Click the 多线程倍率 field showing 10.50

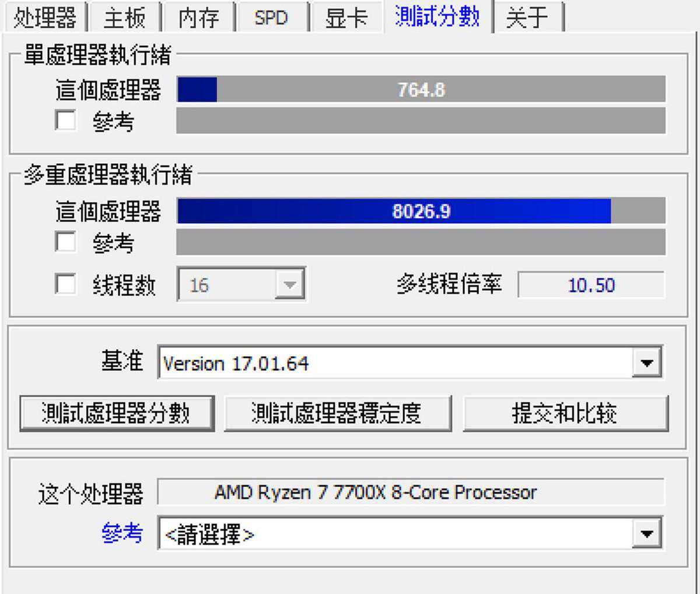click(591, 285)
